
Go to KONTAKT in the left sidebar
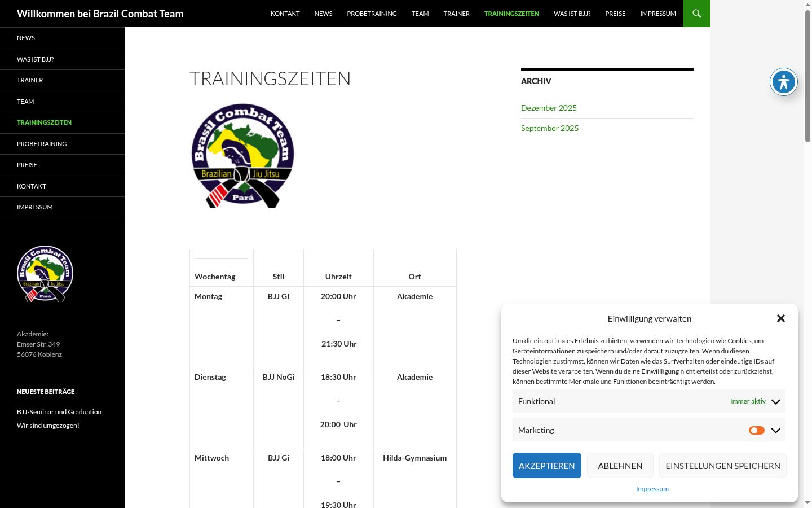point(63,186)
